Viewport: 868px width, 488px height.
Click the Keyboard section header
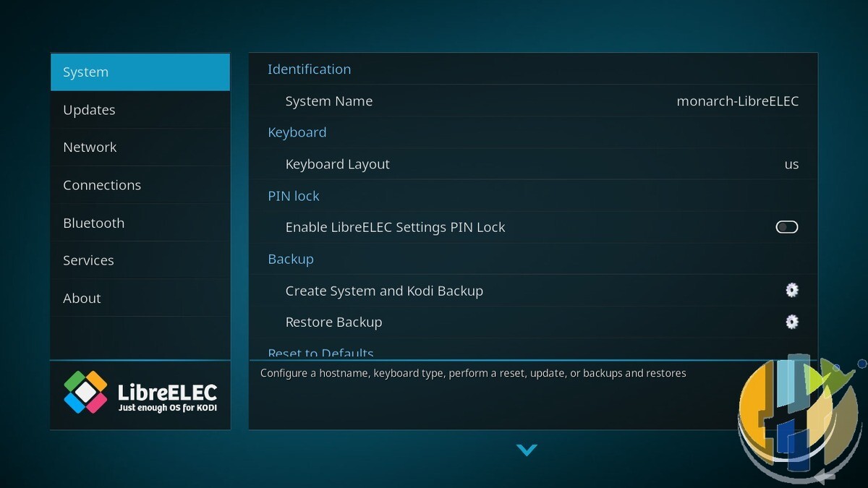point(297,132)
